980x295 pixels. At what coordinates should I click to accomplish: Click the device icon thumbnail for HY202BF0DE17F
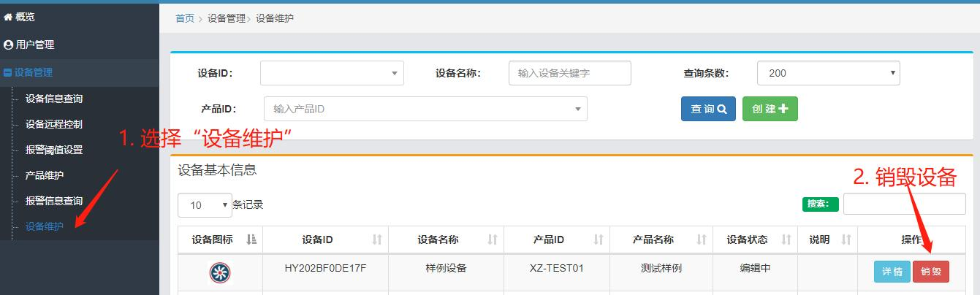tap(220, 272)
